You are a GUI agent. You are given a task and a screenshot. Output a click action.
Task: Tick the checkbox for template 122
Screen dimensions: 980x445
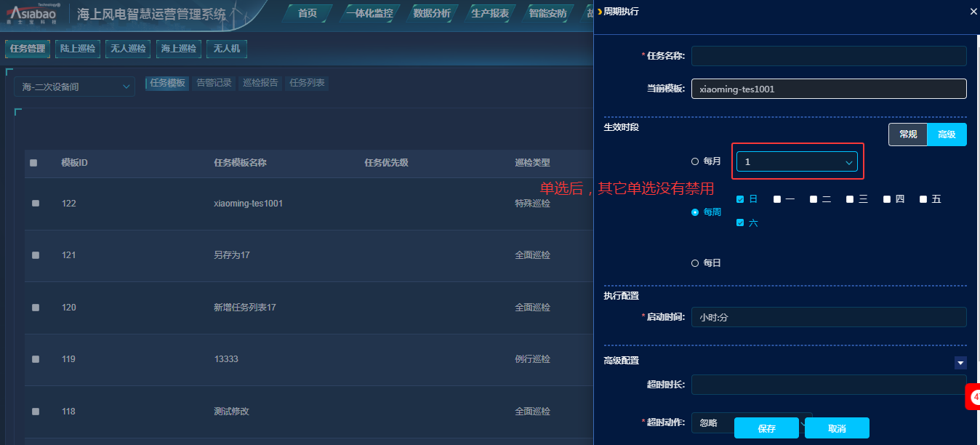coord(36,204)
